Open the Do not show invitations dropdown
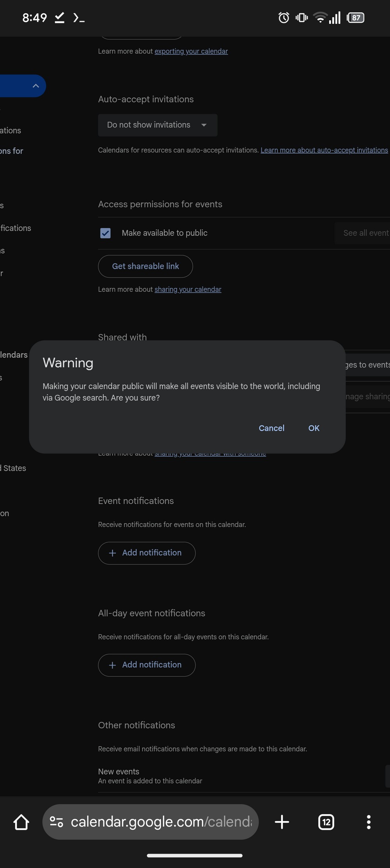Screen dimensions: 390x868 click(157, 125)
